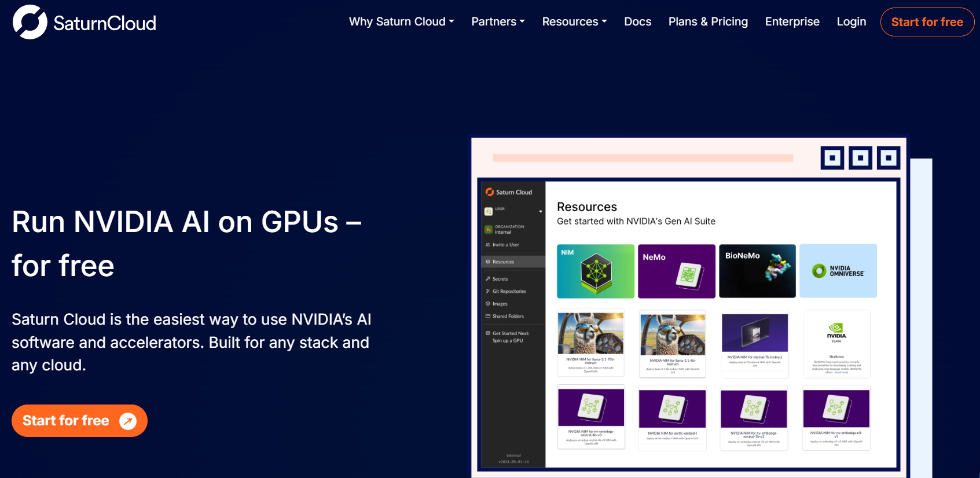Click the Login link
The height and width of the screenshot is (478, 980).
coord(851,22)
